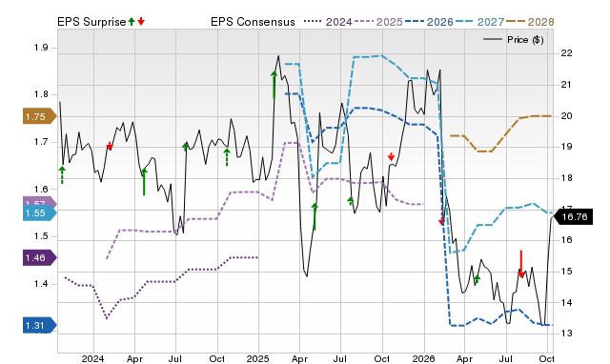Click the green up arrow beside EPS Surprise
This screenshot has width=610, height=364.
(132, 22)
